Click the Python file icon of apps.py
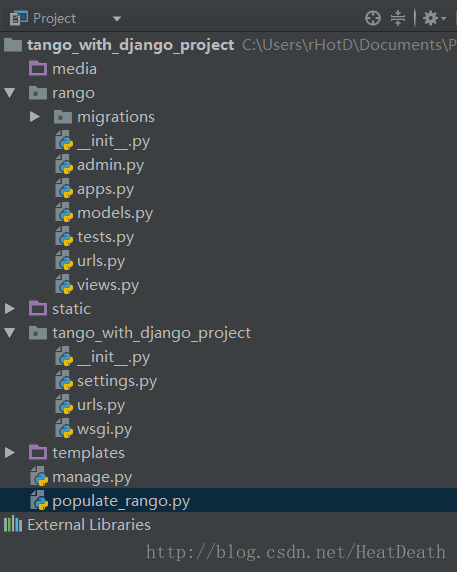 pyautogui.click(x=64, y=189)
